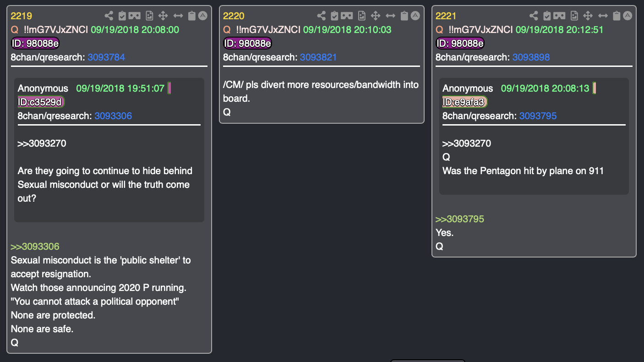The width and height of the screenshot is (644, 362).
Task: Click 'Anonymous' name in post 2219 quote
Action: 43,88
